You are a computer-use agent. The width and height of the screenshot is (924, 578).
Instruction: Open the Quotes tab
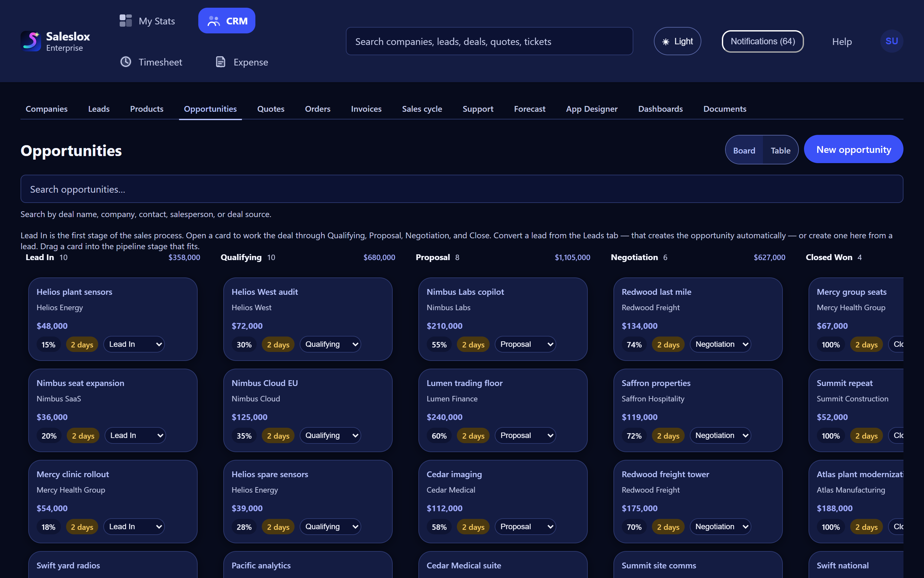[271, 109]
